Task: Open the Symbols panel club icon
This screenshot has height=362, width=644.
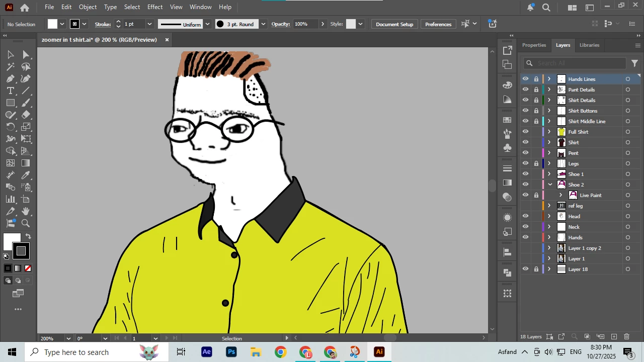Action: click(507, 148)
